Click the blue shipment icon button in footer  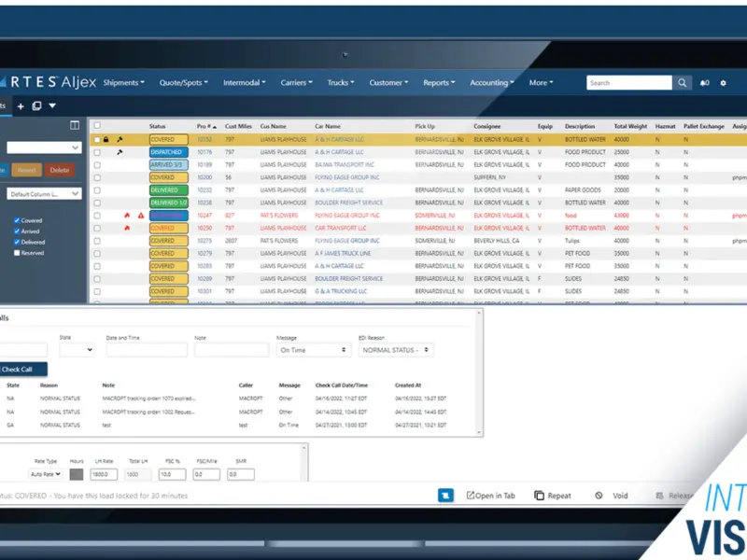pyautogui.click(x=445, y=496)
